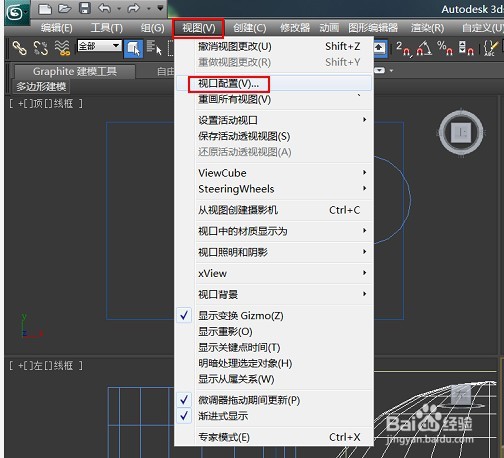The height and width of the screenshot is (458, 504).
Task: Choose 从视图创建摄影机 Ctrl+C
Action: click(x=273, y=210)
